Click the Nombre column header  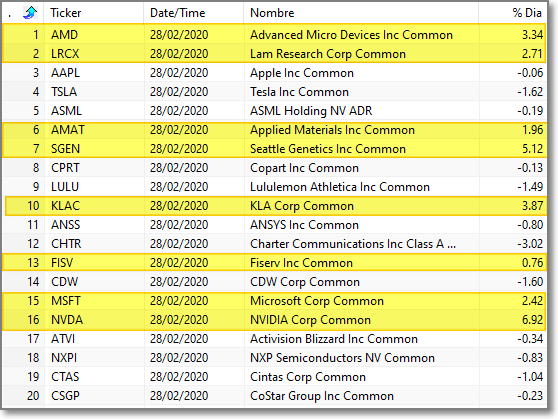tap(361, 13)
